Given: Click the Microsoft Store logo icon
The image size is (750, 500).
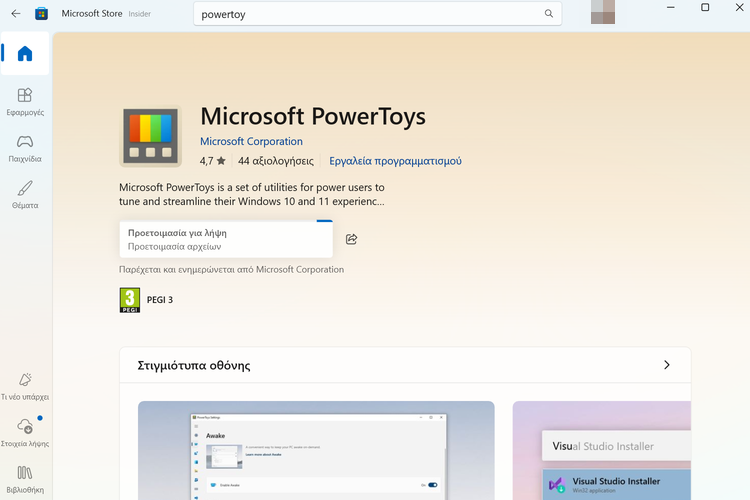Looking at the screenshot, I should [x=41, y=14].
